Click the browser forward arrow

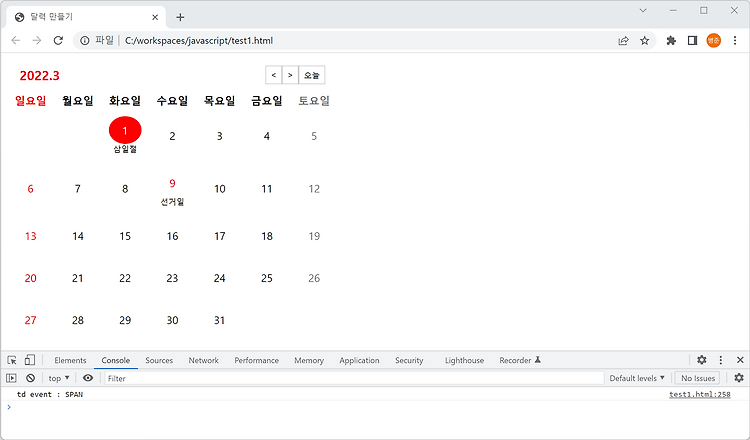(x=37, y=41)
